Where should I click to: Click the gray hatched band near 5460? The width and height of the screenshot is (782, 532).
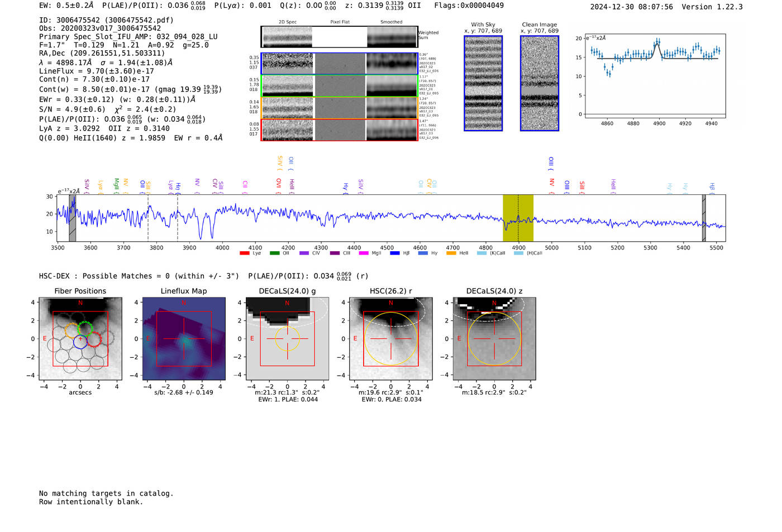tap(704, 218)
